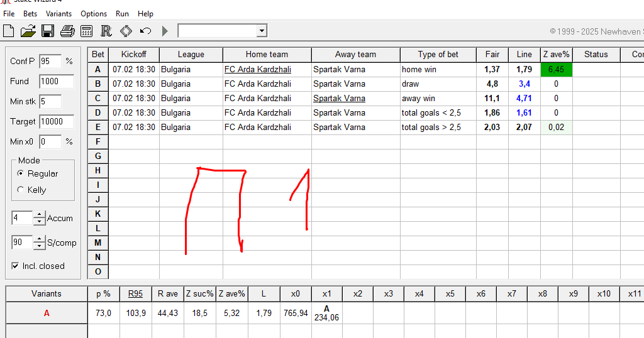
Task: Decrease the Accum spinner value
Action: point(39,222)
